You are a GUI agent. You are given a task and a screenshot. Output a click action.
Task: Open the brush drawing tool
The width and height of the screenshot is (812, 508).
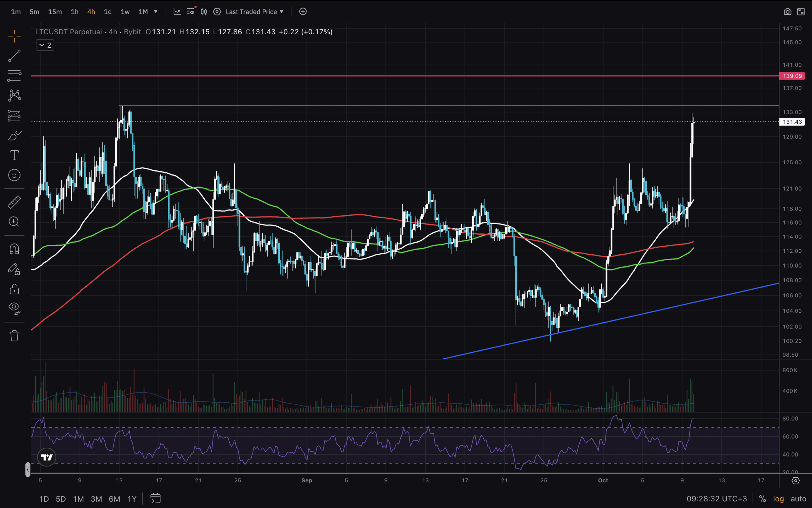(x=14, y=136)
